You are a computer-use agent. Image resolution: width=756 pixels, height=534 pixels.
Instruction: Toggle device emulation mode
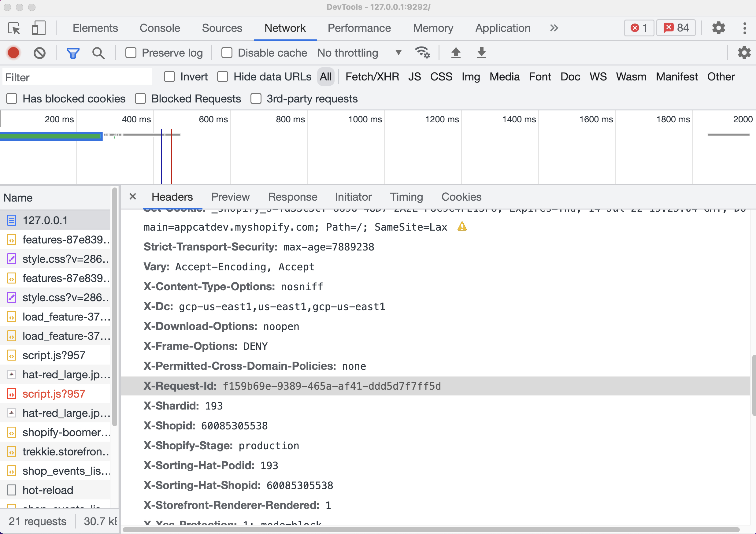pyautogui.click(x=38, y=28)
